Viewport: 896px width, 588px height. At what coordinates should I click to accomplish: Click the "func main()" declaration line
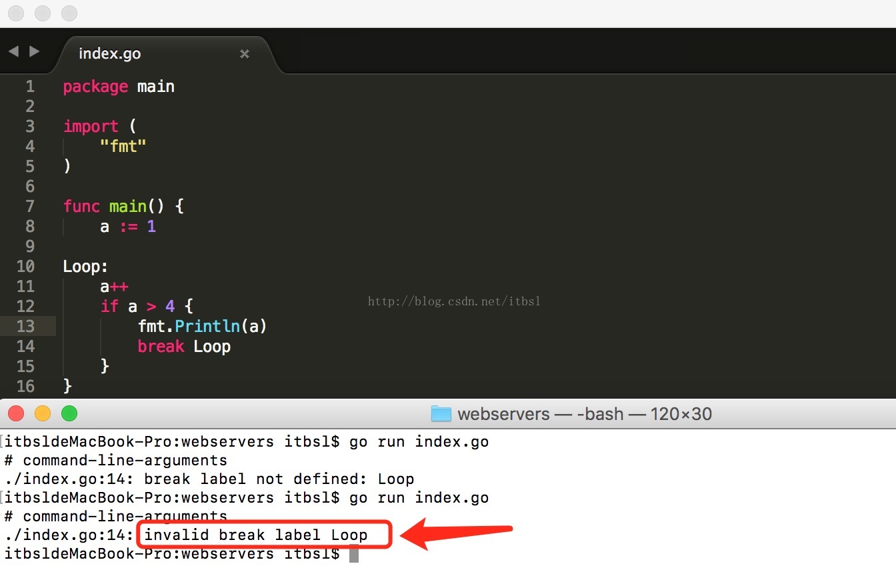123,207
